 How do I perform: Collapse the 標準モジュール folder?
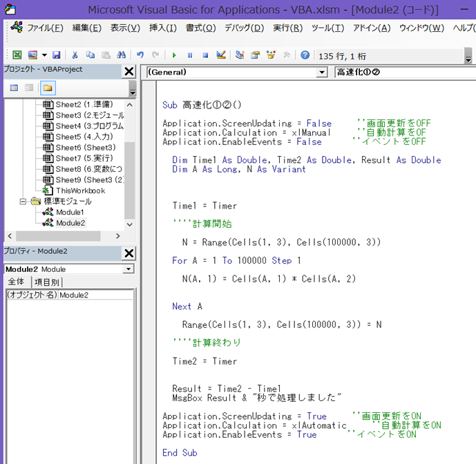23,202
